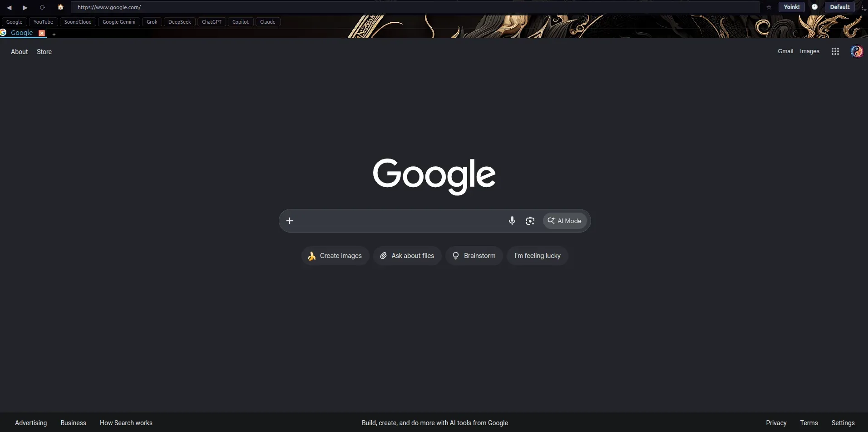Screen dimensions: 868x432
Task: Open the Gmail link
Action: (785, 51)
